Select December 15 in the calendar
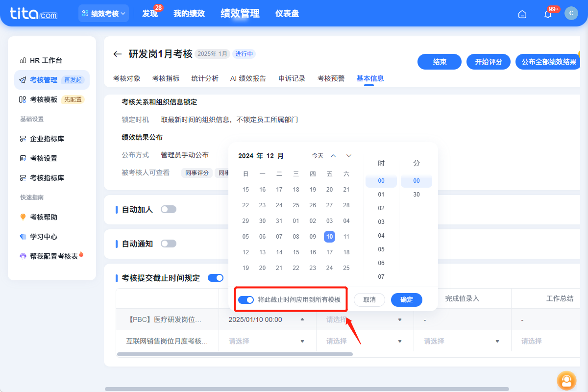Image resolution: width=588 pixels, height=392 pixels. click(245, 189)
